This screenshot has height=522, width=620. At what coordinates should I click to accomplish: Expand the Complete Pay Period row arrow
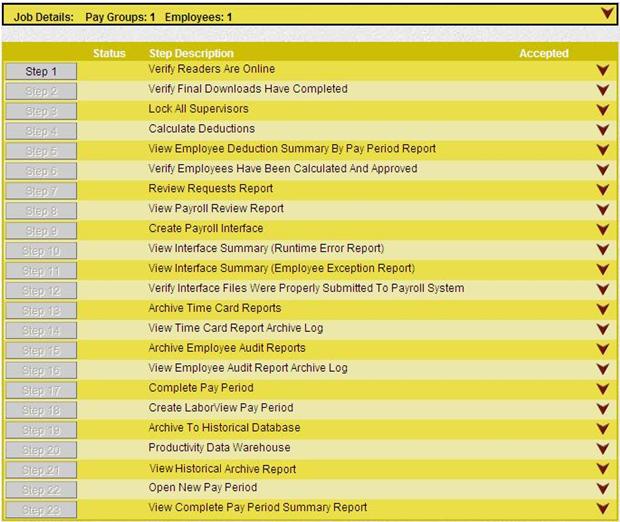(x=602, y=389)
